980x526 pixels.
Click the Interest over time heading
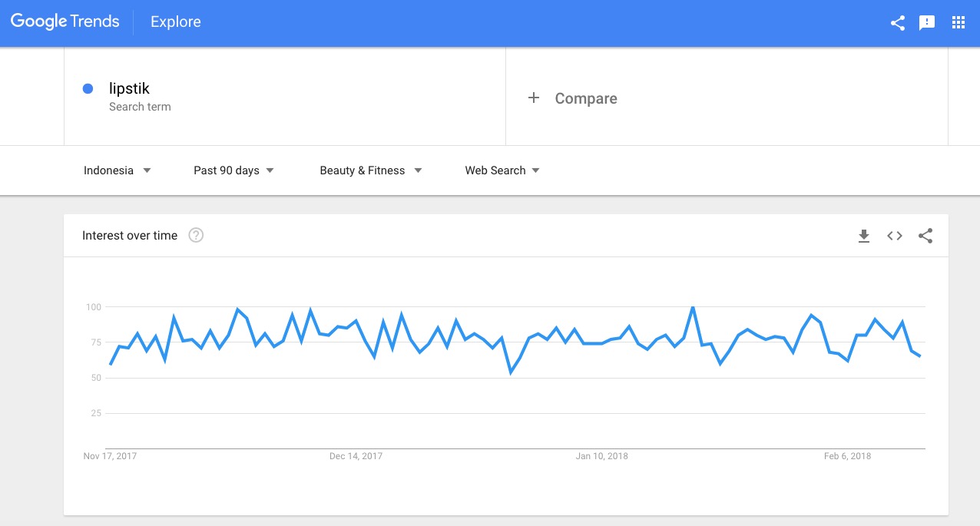pos(130,236)
